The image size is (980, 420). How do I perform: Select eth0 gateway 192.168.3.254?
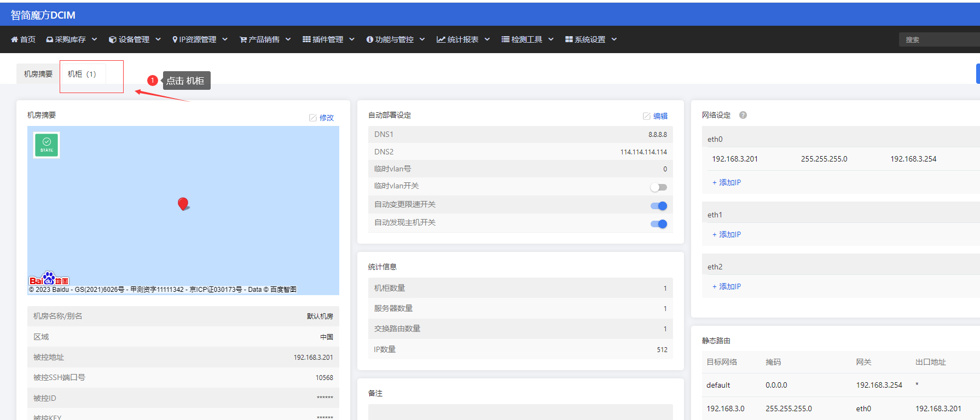[x=913, y=159]
